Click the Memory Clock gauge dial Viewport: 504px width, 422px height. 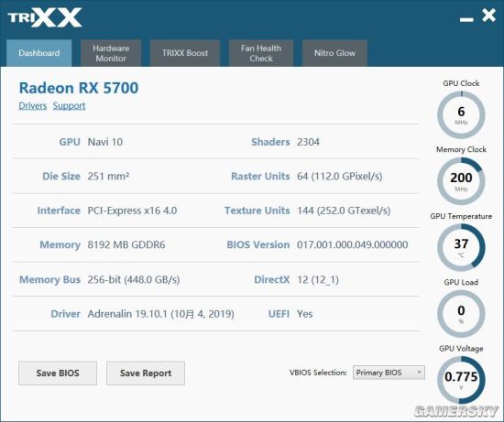461,181
